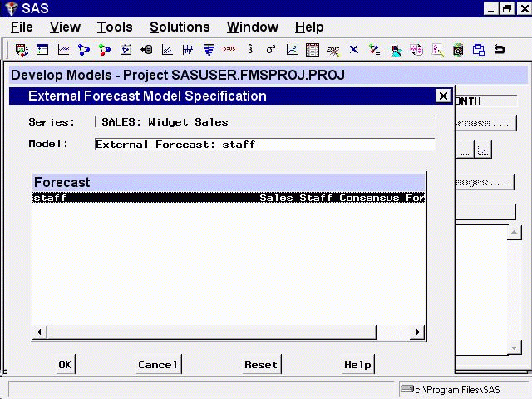The image size is (532, 399).
Task: Click the forecast list's right scroll arrow
Action: click(x=417, y=332)
